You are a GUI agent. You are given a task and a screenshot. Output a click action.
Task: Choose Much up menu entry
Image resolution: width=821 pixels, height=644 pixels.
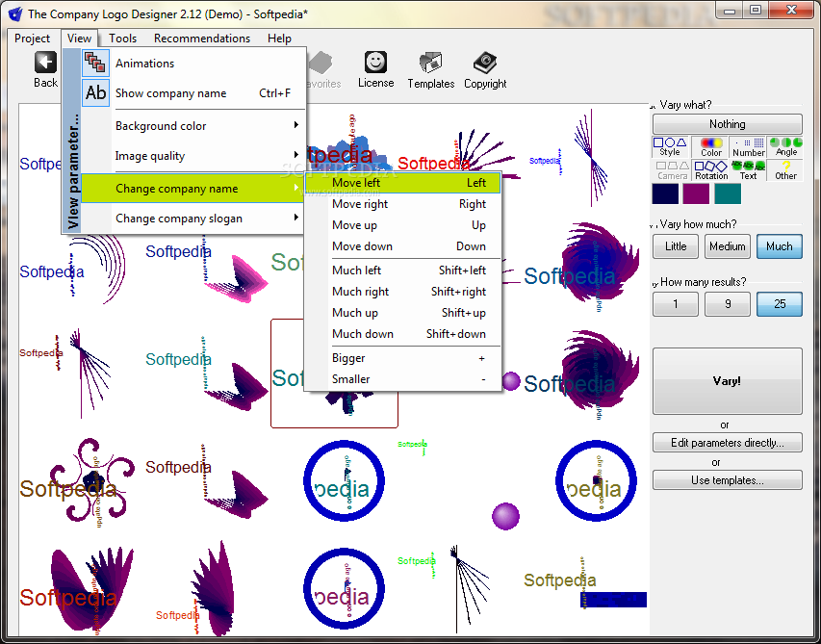pyautogui.click(x=402, y=313)
